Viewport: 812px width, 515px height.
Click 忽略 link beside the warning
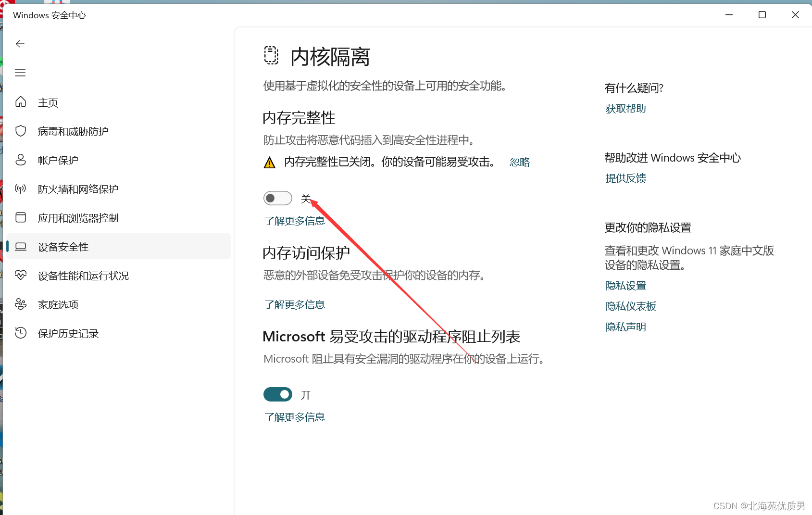point(520,162)
